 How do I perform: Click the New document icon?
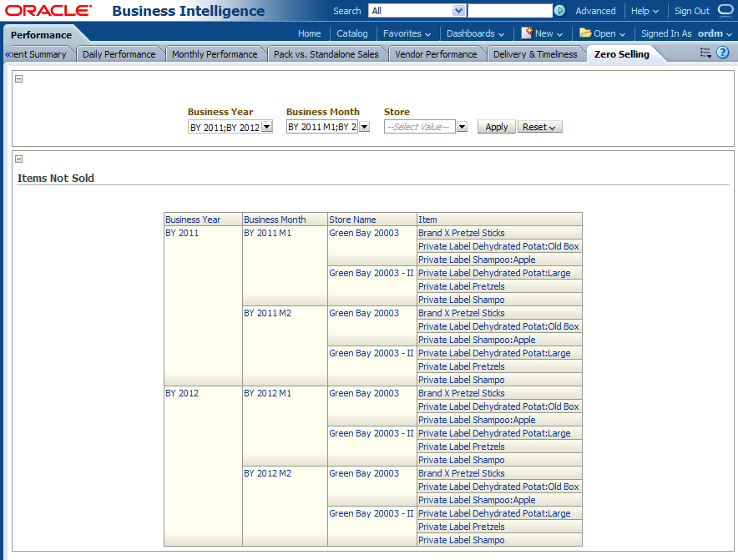[527, 33]
